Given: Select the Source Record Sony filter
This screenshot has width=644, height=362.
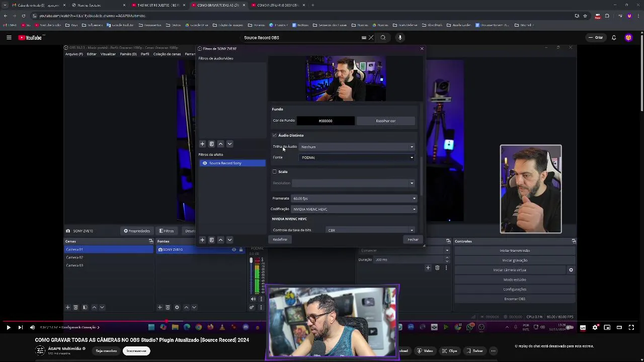Looking at the screenshot, I should tap(231, 163).
